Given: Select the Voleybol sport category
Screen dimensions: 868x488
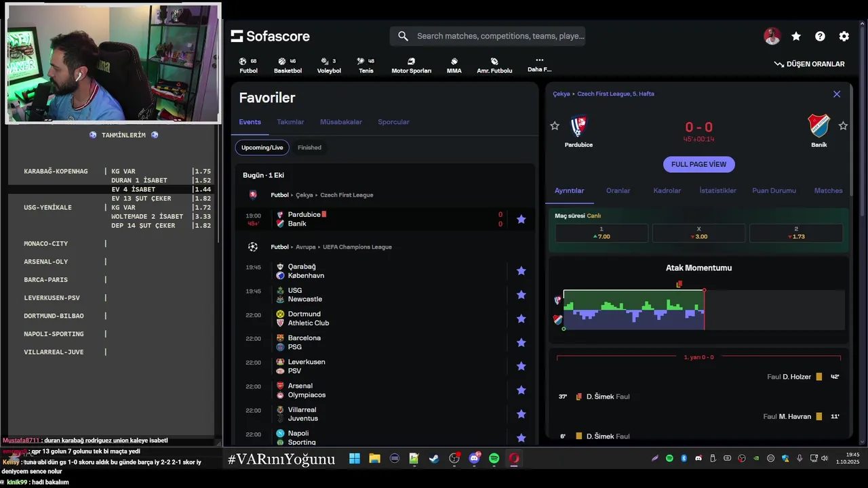Looking at the screenshot, I should click(329, 66).
